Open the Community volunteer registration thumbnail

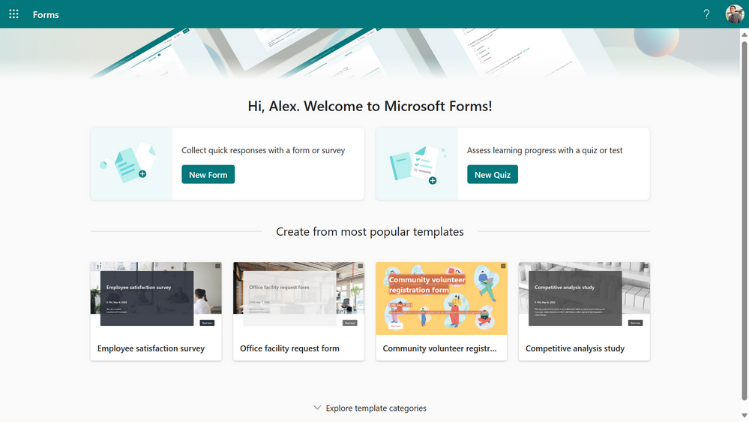click(x=441, y=298)
